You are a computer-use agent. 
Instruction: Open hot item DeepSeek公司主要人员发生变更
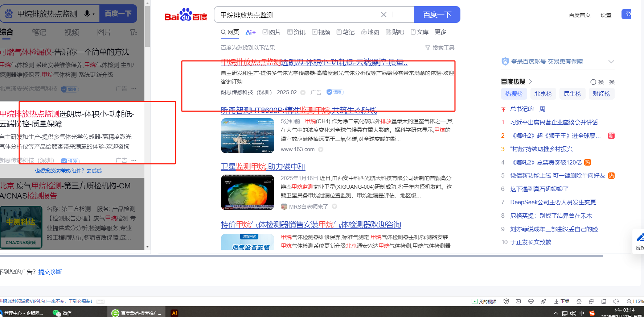(553, 202)
